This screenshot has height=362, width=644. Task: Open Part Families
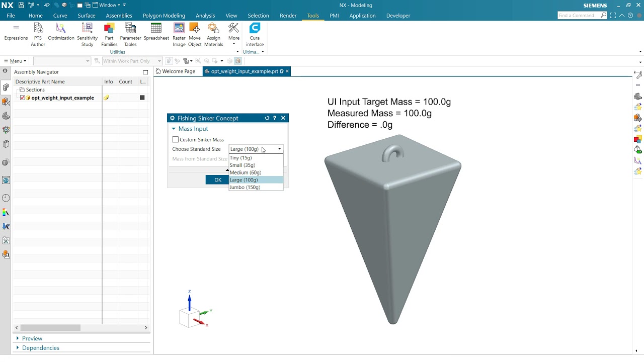109,35
